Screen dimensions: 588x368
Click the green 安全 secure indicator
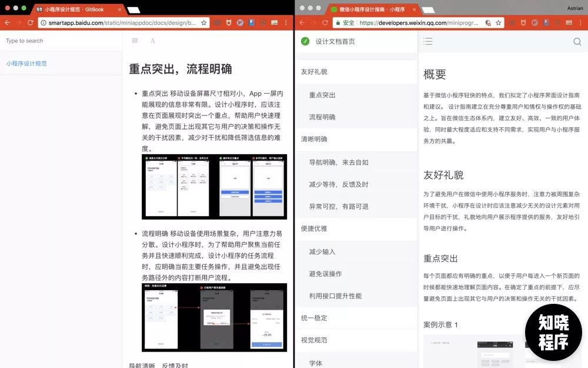coord(345,22)
